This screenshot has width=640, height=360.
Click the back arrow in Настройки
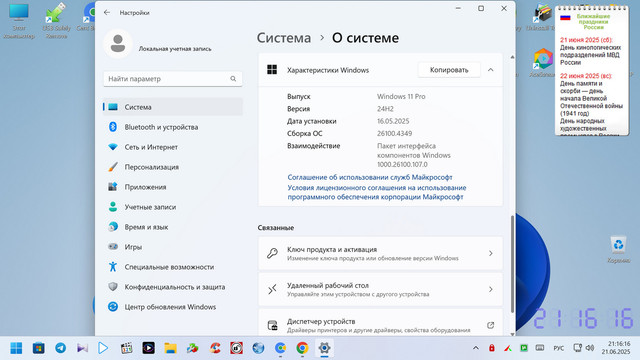107,13
